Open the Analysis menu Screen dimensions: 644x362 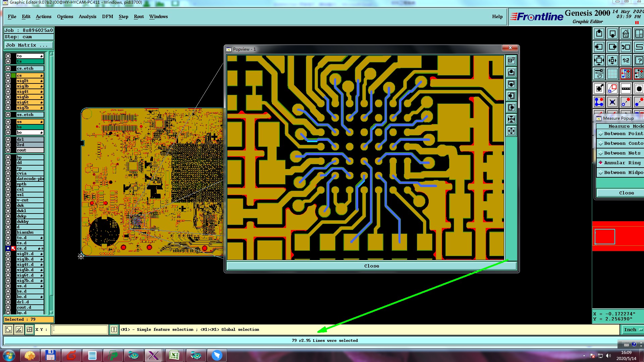(87, 17)
